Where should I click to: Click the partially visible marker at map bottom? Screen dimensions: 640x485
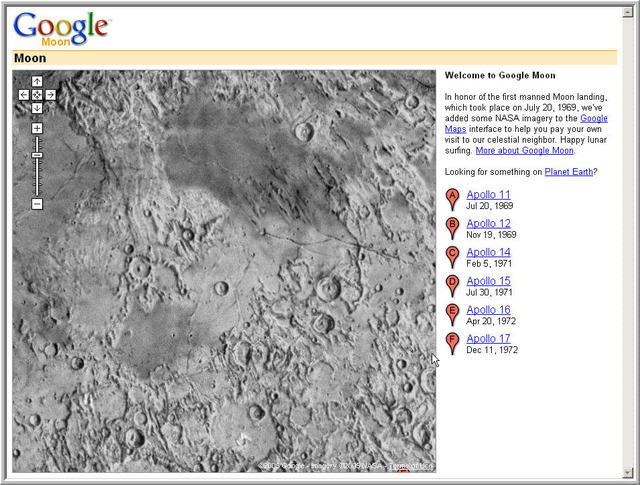point(403,471)
